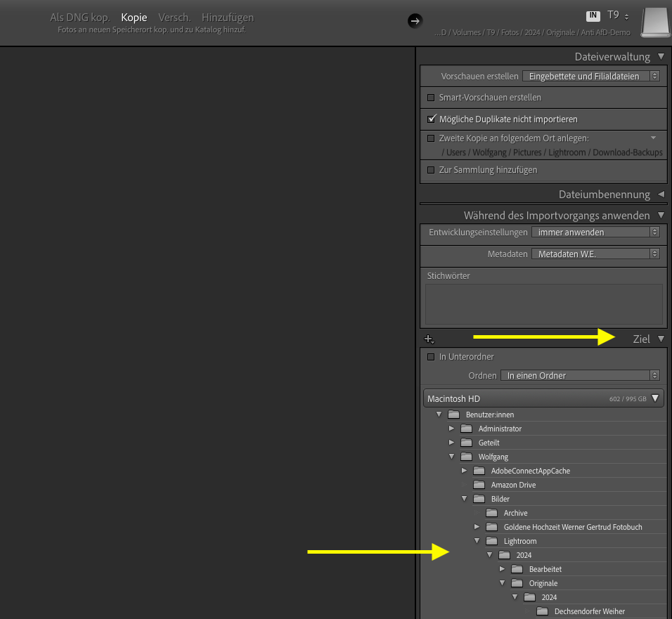Collapse the Lightroom folder tree node
The height and width of the screenshot is (619, 672).
477,541
